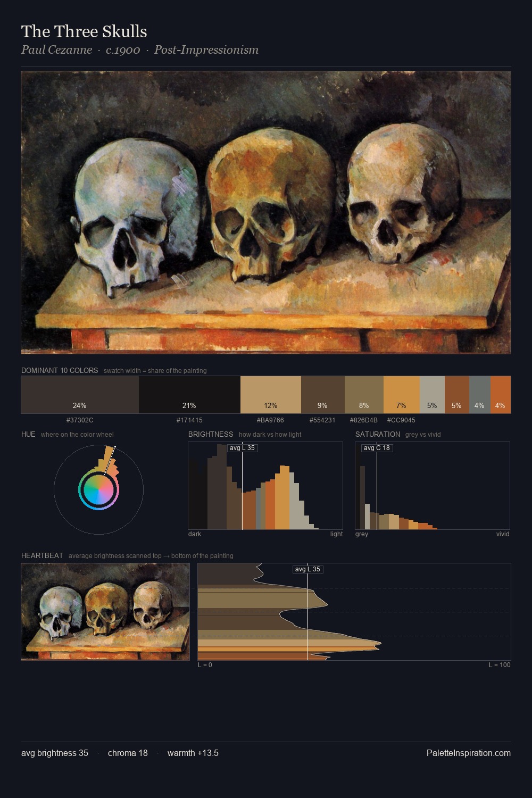Select the 12% tan swatch
532x798 pixels.
coord(271,395)
